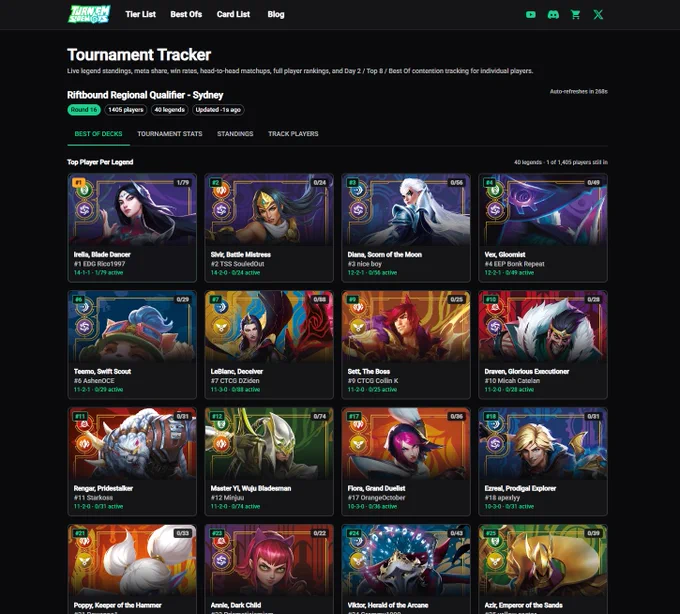Open LeBlanc, Deceiver deck card
Image resolution: width=680 pixels, height=614 pixels.
[269, 345]
